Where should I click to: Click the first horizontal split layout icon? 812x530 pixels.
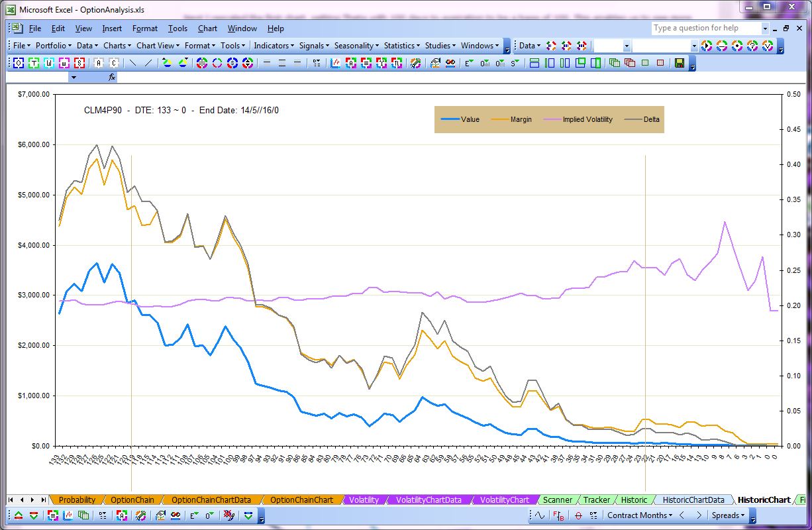tap(534, 63)
